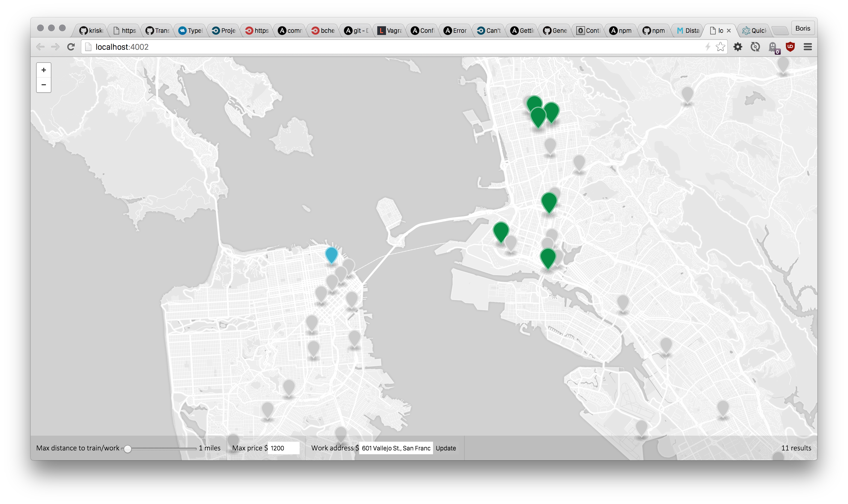Click the Boris profile button
848x504 pixels.
pyautogui.click(x=803, y=28)
